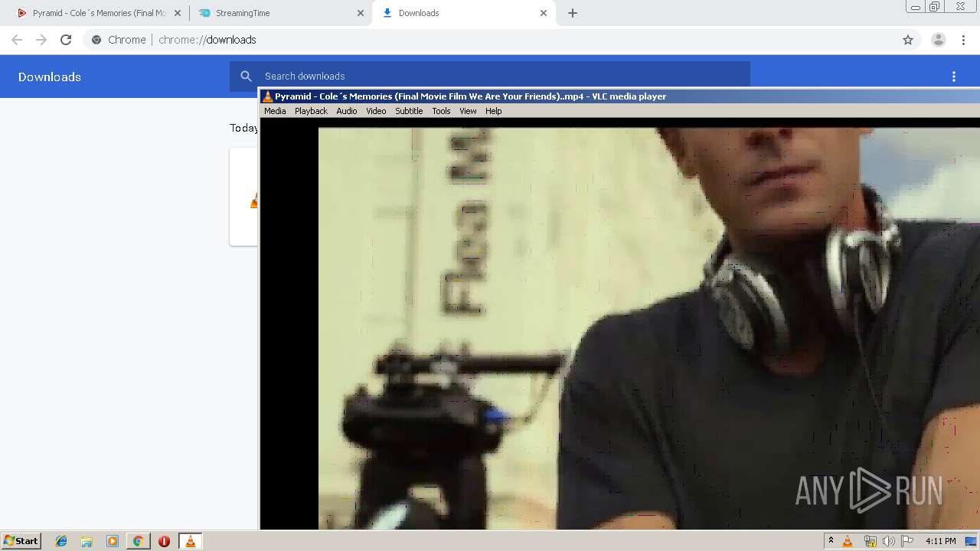
Task: Launch Internet Explorer from the taskbar
Action: point(61,541)
